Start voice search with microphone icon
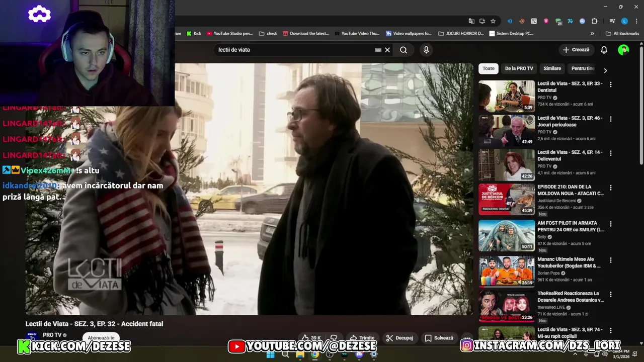This screenshot has width=644, height=362. point(426,50)
